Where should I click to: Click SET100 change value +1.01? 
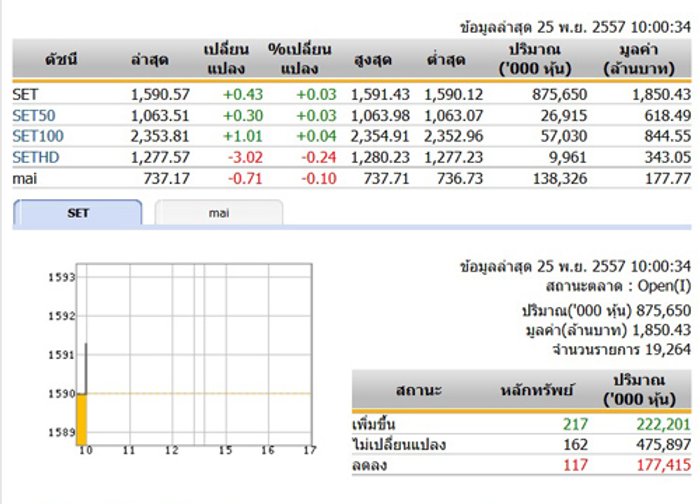[x=243, y=136]
